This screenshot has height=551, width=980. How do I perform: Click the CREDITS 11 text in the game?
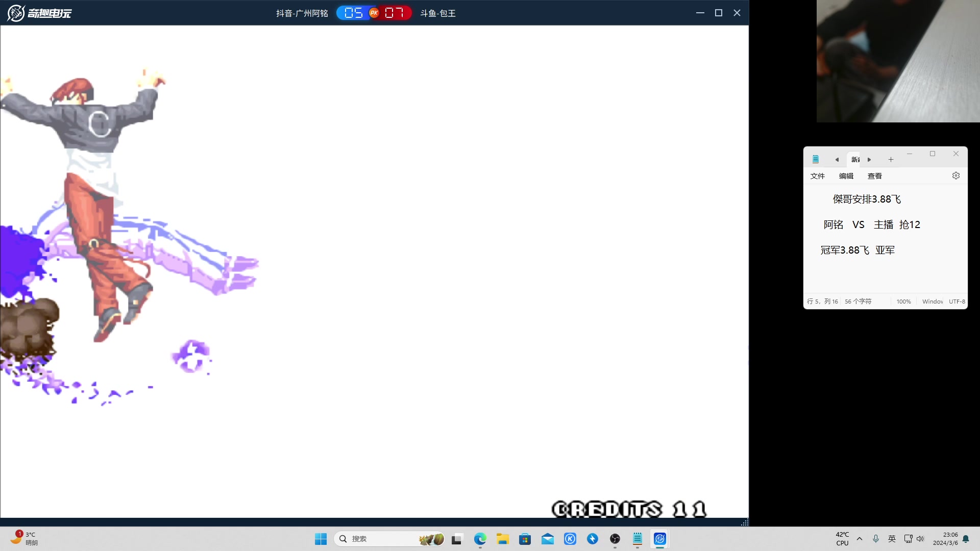[629, 509]
